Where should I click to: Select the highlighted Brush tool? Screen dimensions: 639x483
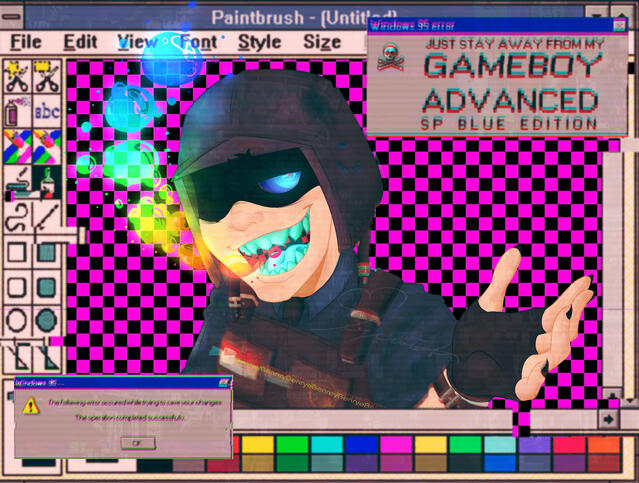[47, 181]
